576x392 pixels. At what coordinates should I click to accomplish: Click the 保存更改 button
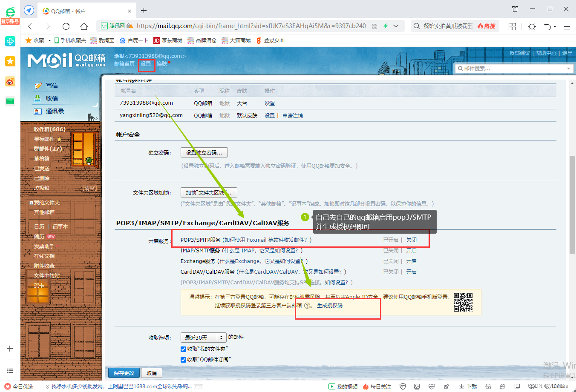pyautogui.click(x=124, y=373)
